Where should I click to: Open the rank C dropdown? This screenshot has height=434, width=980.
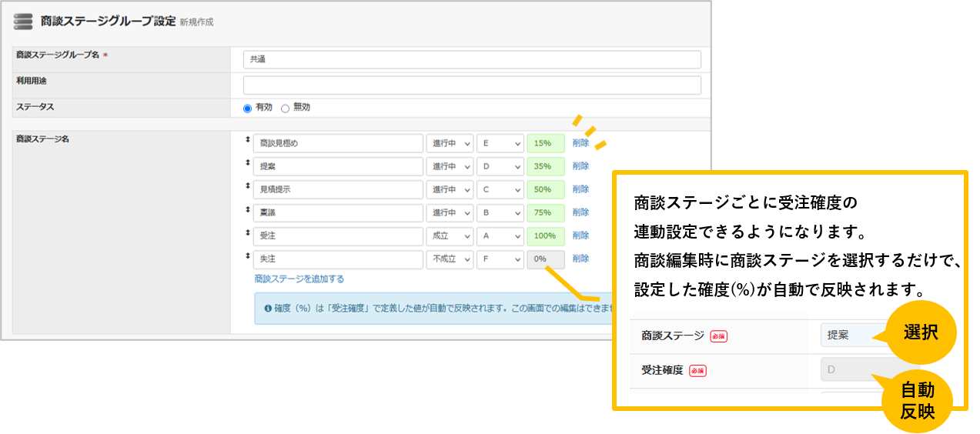[500, 189]
